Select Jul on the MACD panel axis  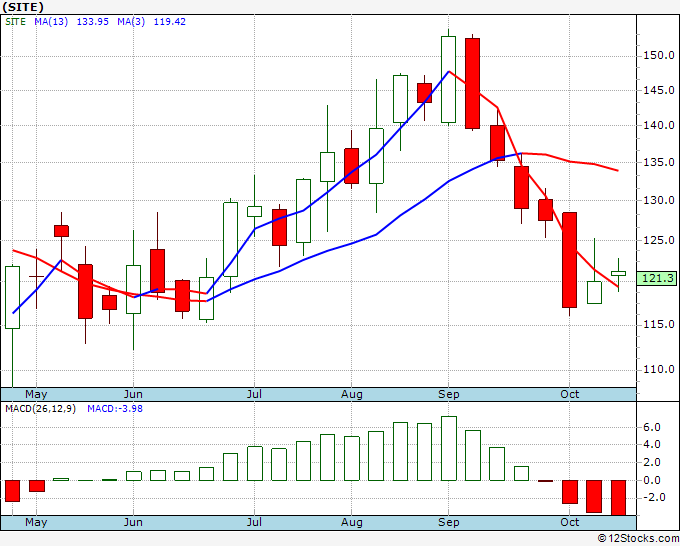[x=254, y=522]
